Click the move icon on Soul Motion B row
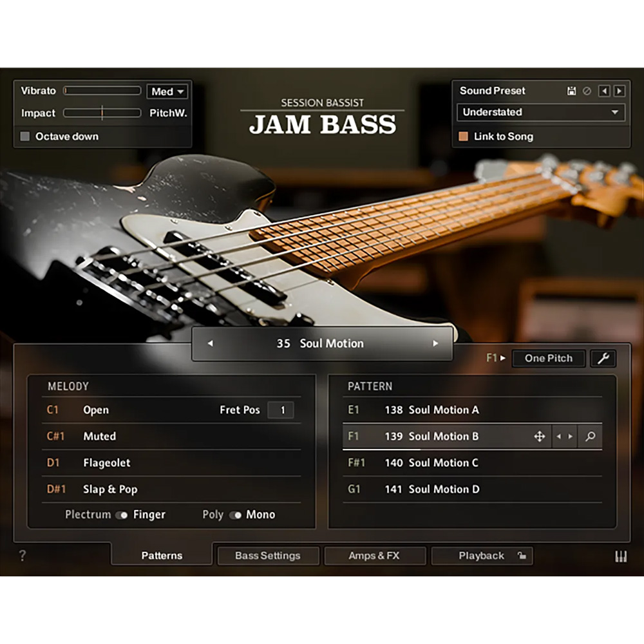644x644 pixels. (540, 437)
